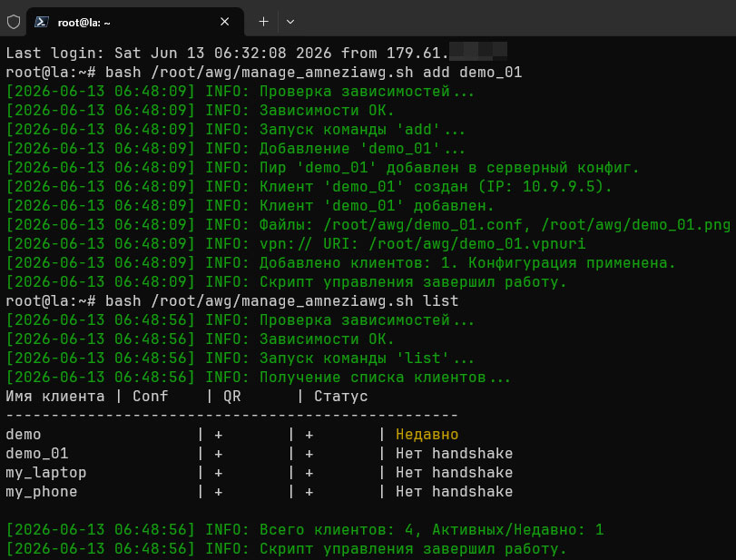This screenshot has height=560, width=736.
Task: Click the my_laptop client row name
Action: click(x=46, y=473)
